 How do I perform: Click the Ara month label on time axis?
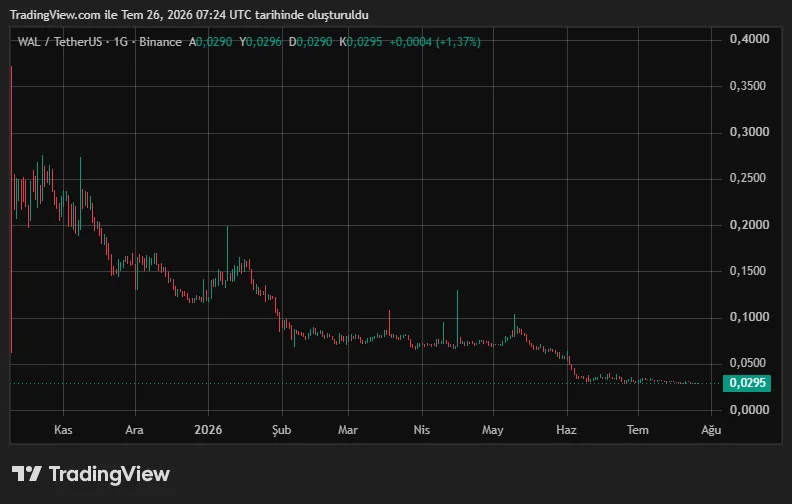point(134,430)
